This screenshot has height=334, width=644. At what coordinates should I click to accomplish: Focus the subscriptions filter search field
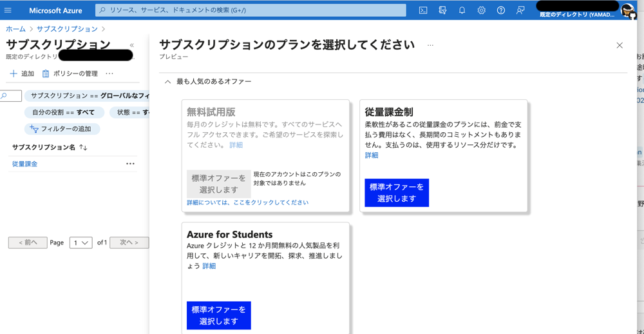10,96
